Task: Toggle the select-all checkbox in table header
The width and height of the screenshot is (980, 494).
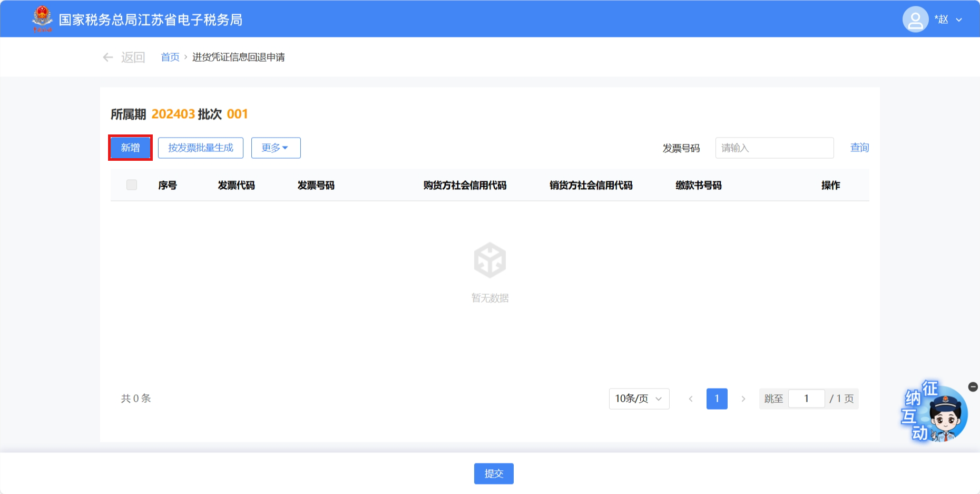Action: 132,185
